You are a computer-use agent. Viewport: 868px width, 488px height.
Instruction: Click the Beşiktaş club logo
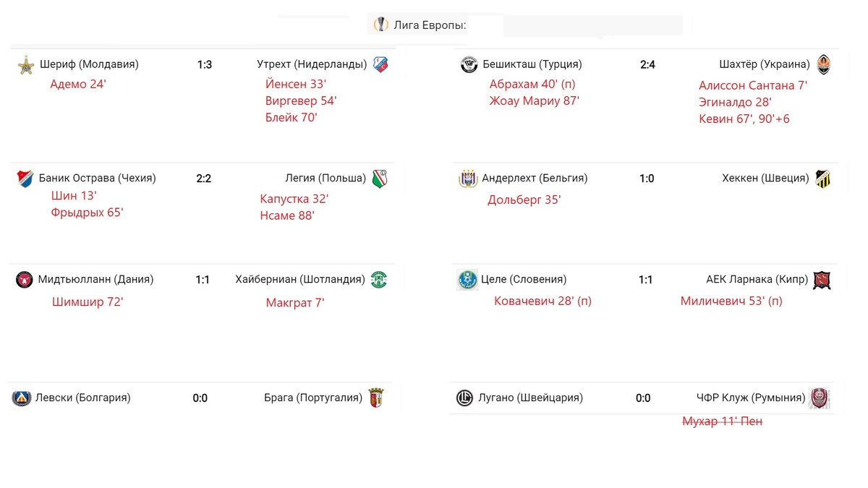tap(469, 64)
